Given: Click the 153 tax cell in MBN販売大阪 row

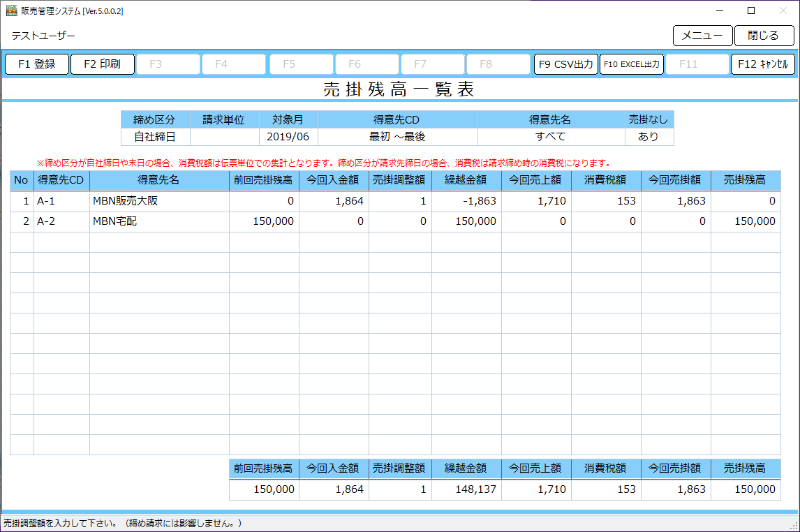Looking at the screenshot, I should click(x=606, y=202).
